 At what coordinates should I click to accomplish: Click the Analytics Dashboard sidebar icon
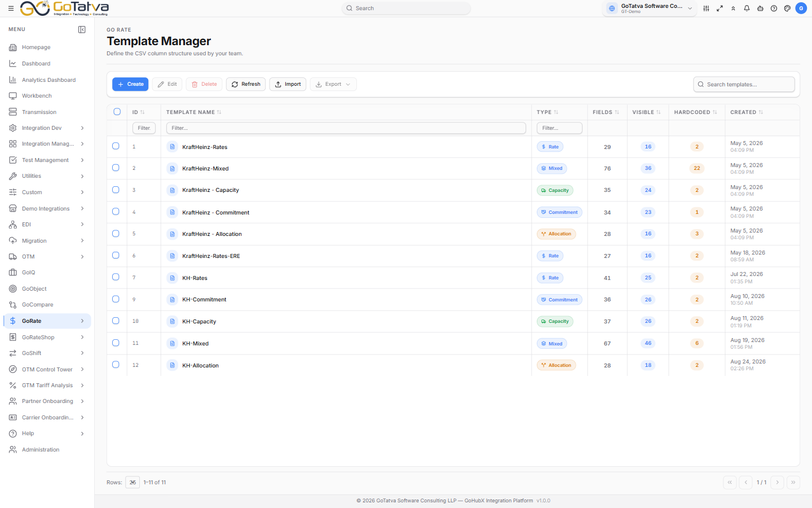[x=13, y=80]
